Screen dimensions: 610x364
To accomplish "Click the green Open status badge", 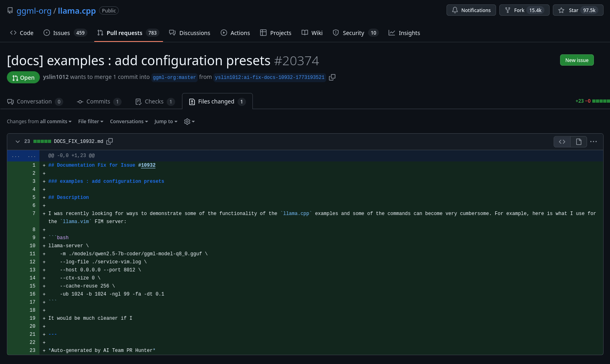I will [x=23, y=78].
